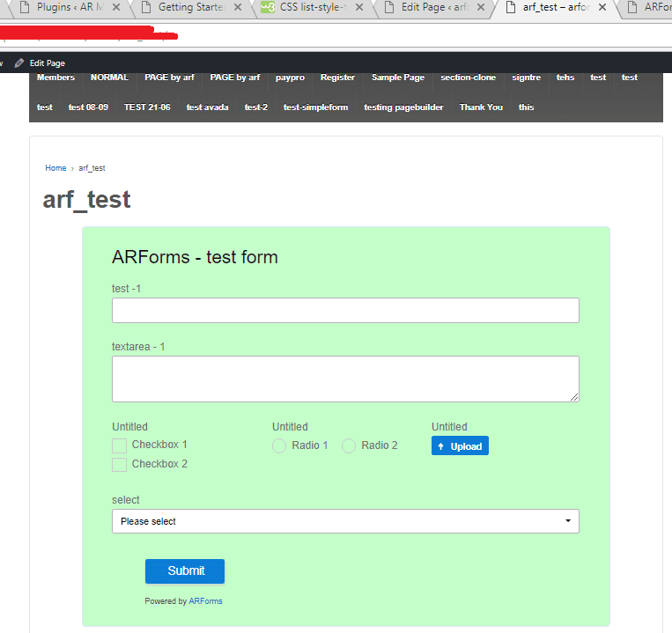Click the pencil icon next to Edit Page
Image resolution: width=672 pixels, height=633 pixels.
click(x=19, y=63)
